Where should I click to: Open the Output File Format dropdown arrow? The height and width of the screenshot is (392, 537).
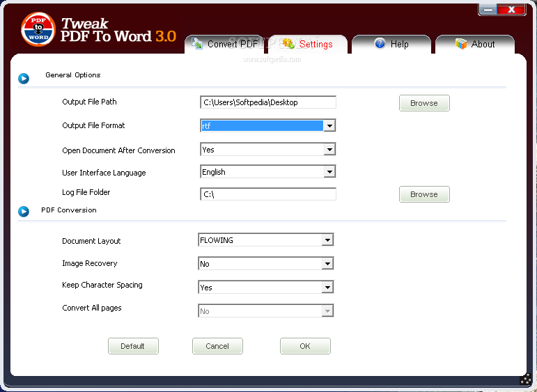point(329,125)
